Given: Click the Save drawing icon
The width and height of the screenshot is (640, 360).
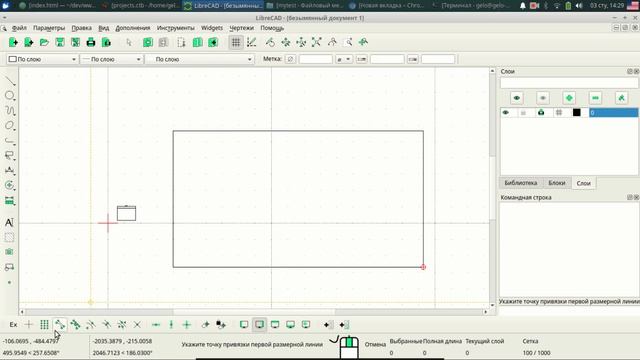Looking at the screenshot, I should 60,42.
